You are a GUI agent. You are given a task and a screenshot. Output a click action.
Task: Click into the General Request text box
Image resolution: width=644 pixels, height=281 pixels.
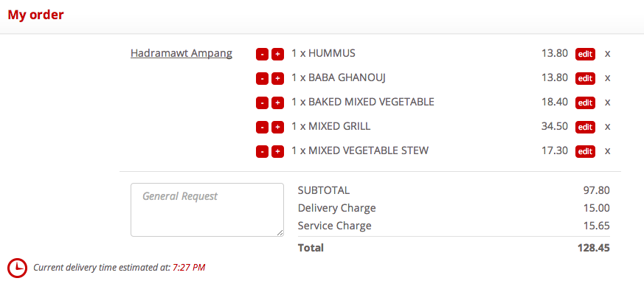click(207, 210)
